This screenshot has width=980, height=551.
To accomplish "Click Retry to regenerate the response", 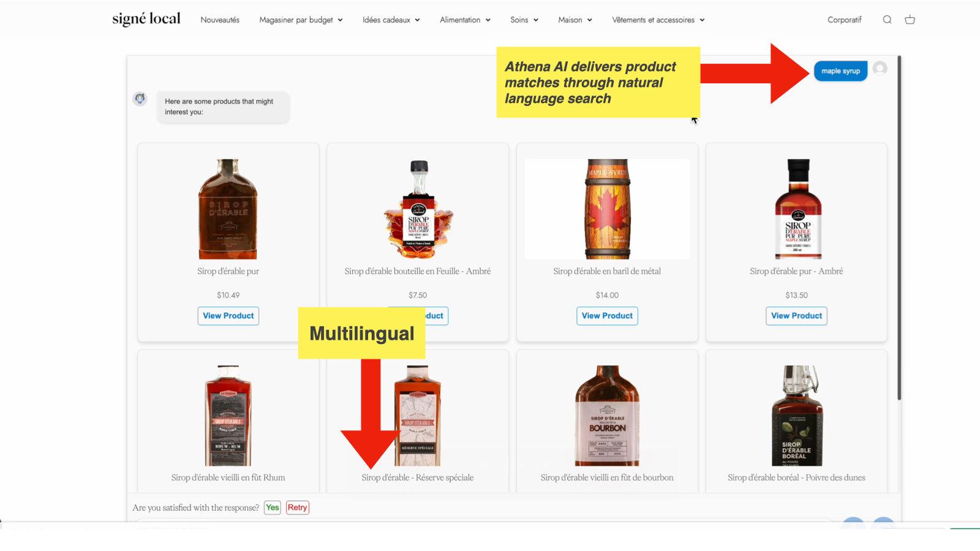I will point(297,508).
